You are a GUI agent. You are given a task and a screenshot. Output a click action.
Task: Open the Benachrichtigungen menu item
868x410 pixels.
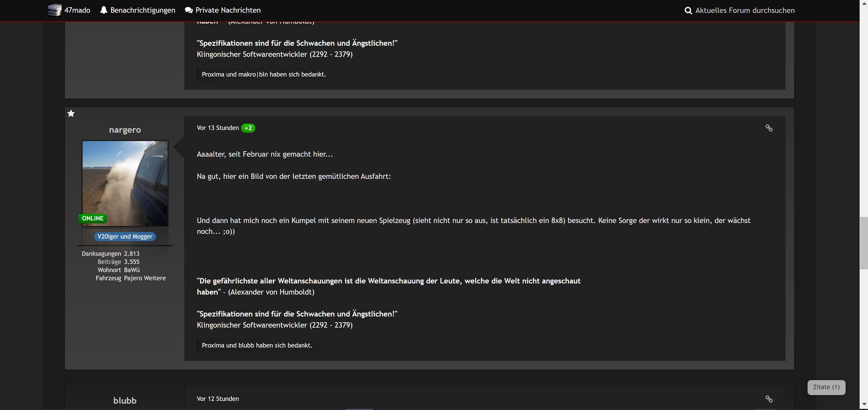(143, 10)
